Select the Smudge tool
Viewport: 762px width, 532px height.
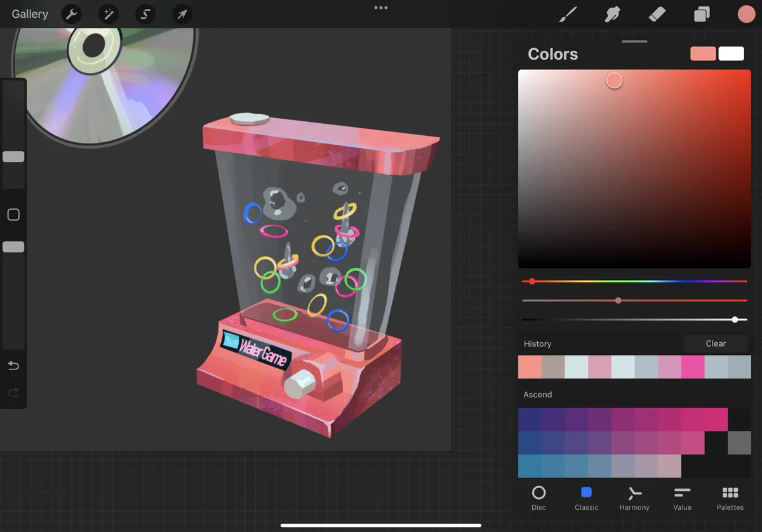point(613,14)
